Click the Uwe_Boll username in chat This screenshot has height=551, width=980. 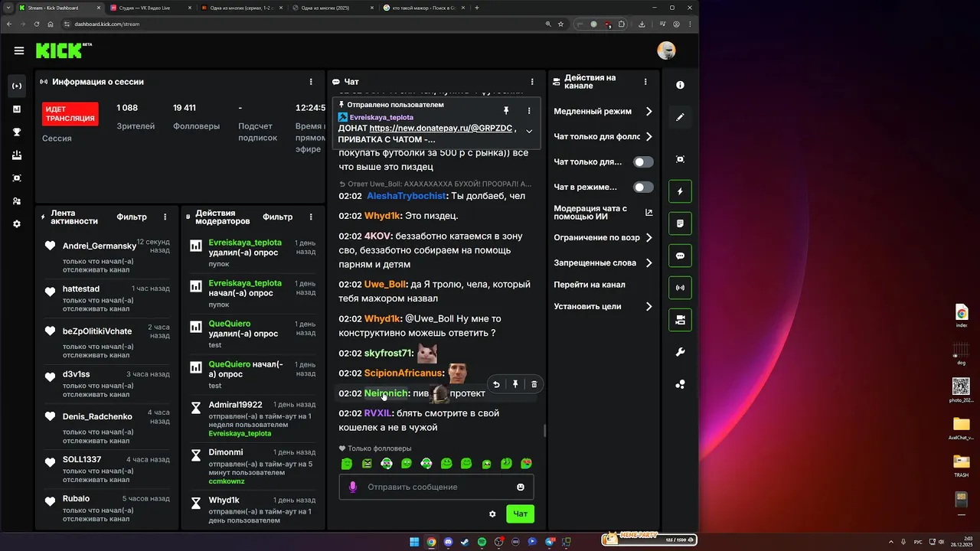[x=385, y=284]
